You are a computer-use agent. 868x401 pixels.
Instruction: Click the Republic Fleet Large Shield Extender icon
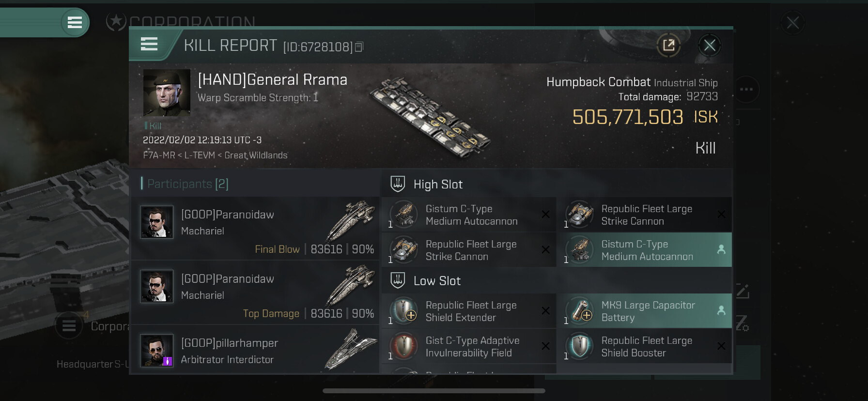point(403,311)
